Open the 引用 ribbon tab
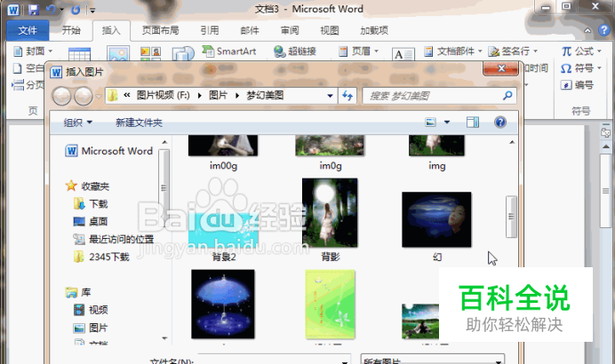 tap(210, 30)
